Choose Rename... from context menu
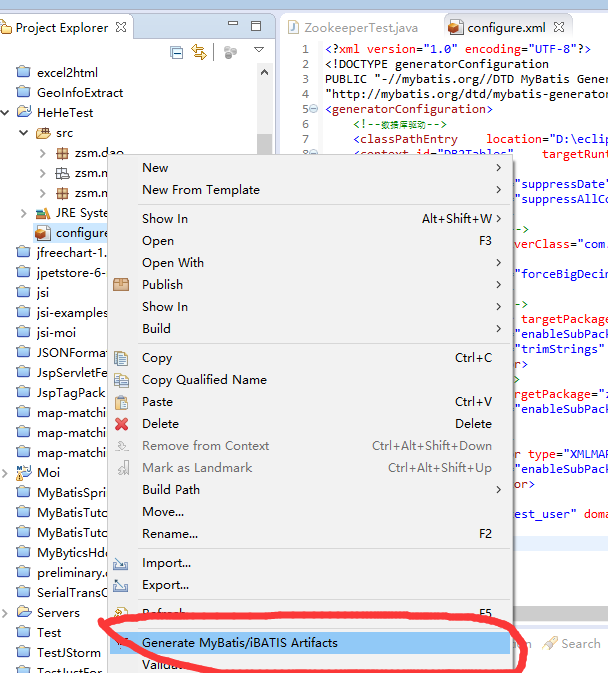608x673 pixels. click(310, 534)
